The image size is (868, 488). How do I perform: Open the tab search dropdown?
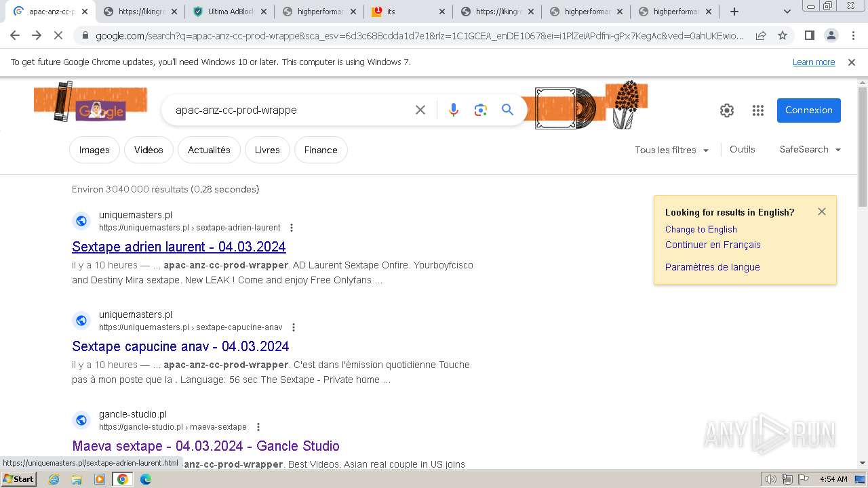click(787, 12)
